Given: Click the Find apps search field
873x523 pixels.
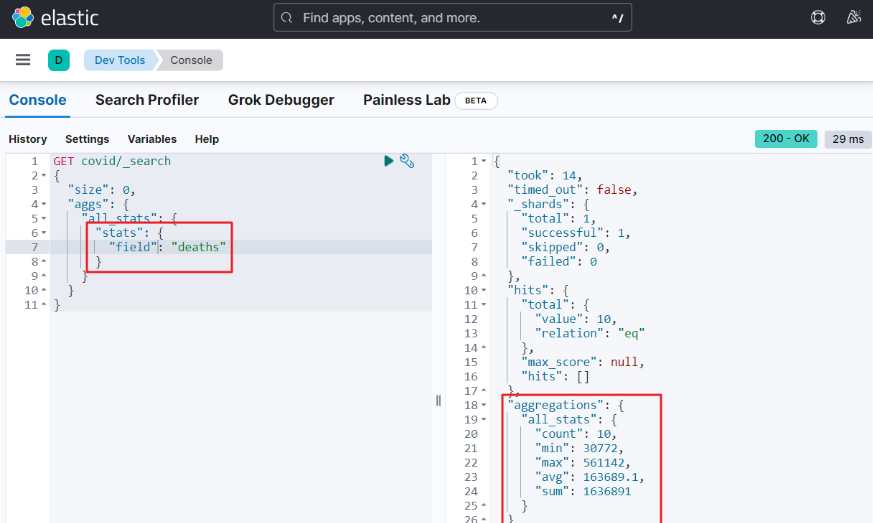Looking at the screenshot, I should [452, 18].
